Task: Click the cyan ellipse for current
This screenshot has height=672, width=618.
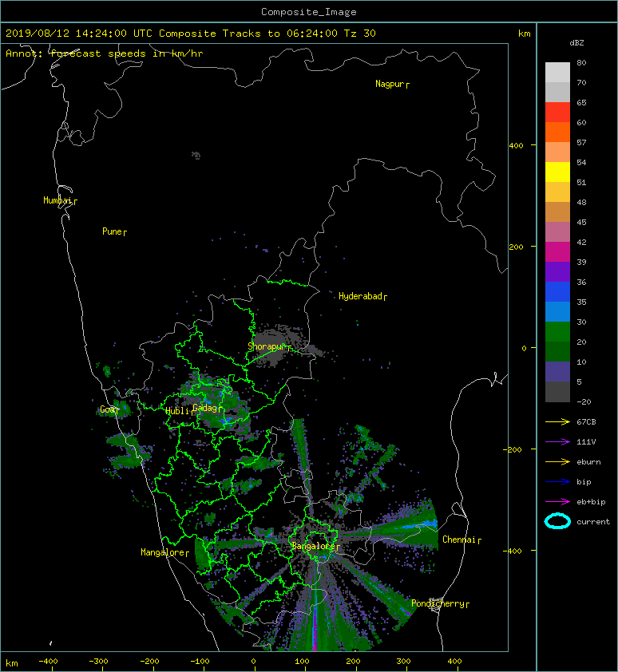Action: click(x=557, y=521)
